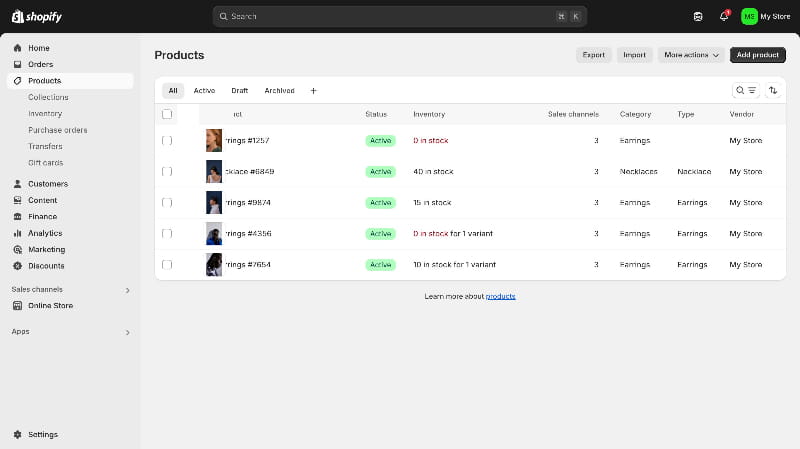Check the box for rings #1257
The image size is (800, 449).
(x=167, y=140)
